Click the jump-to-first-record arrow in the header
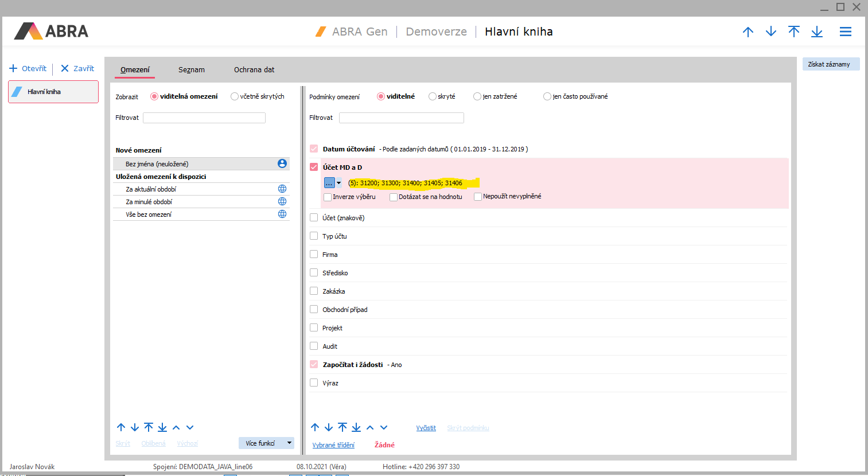 794,32
